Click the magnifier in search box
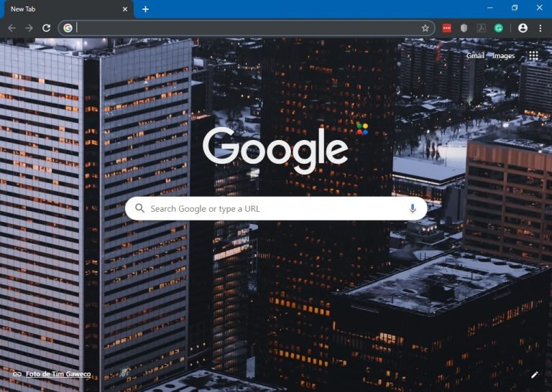 click(139, 208)
